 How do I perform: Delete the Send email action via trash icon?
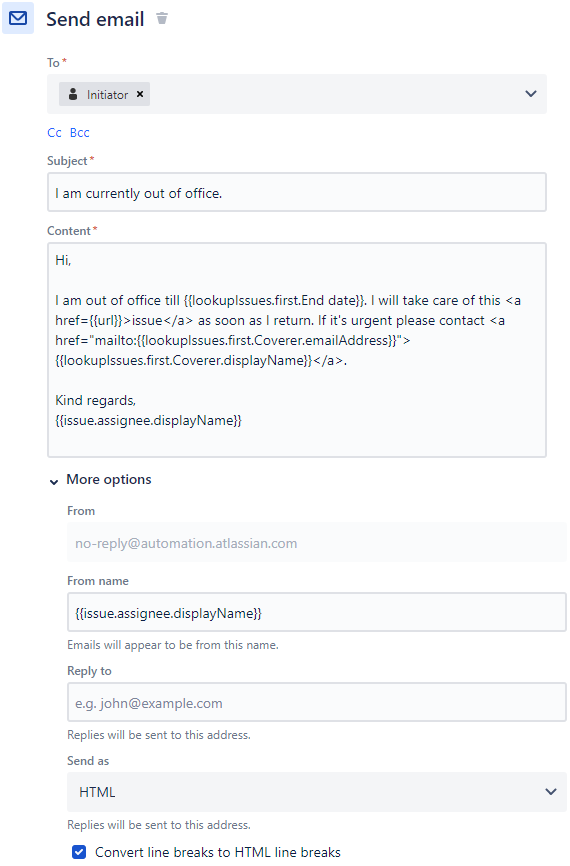coord(162,18)
